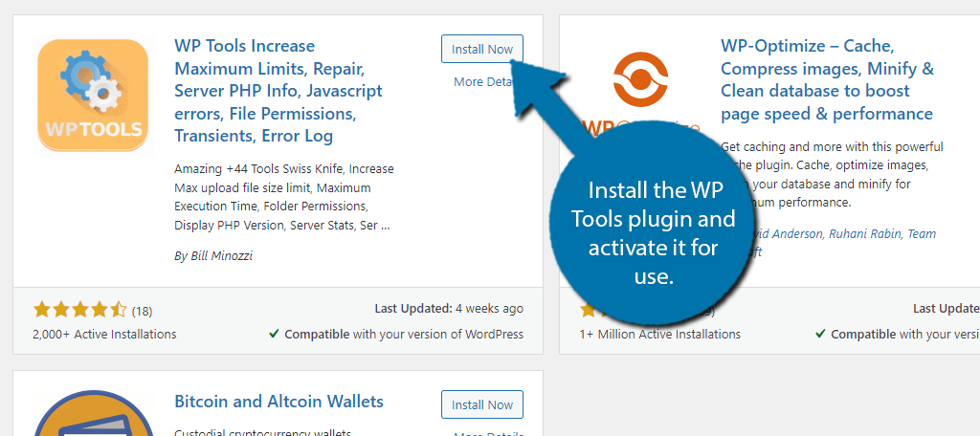Click WP Tools rating count (18)
980x436 pixels.
point(142,311)
